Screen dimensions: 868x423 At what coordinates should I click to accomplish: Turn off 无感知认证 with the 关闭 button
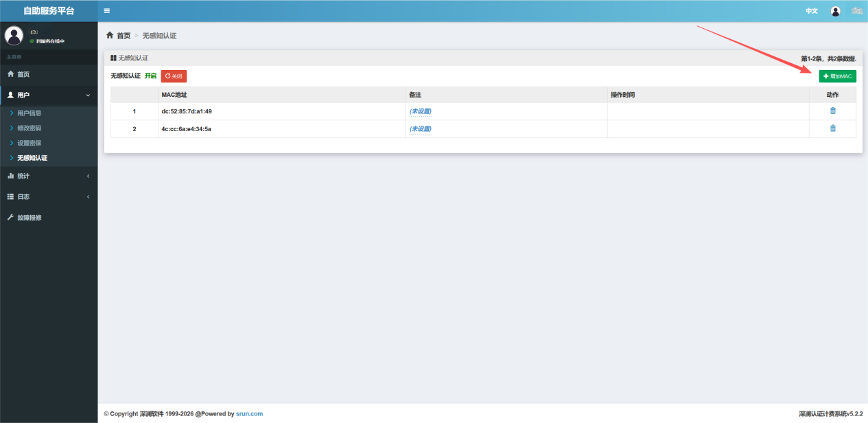point(174,76)
